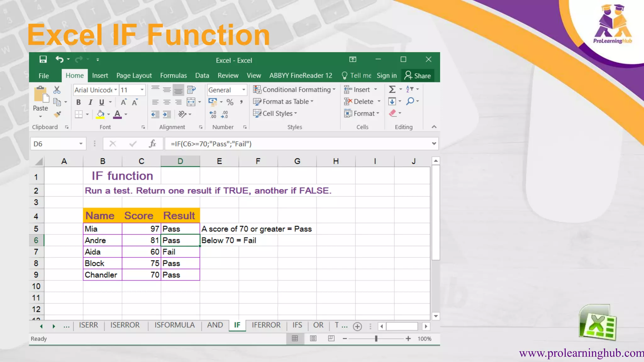Click Decrease Decimal icon
644x362 pixels.
tap(225, 114)
